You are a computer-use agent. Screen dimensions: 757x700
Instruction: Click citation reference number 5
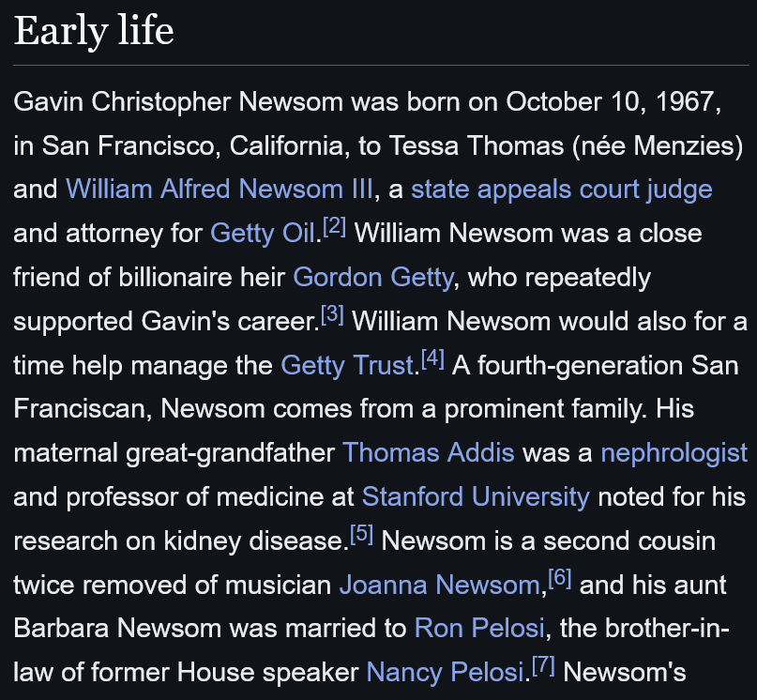click(x=361, y=536)
